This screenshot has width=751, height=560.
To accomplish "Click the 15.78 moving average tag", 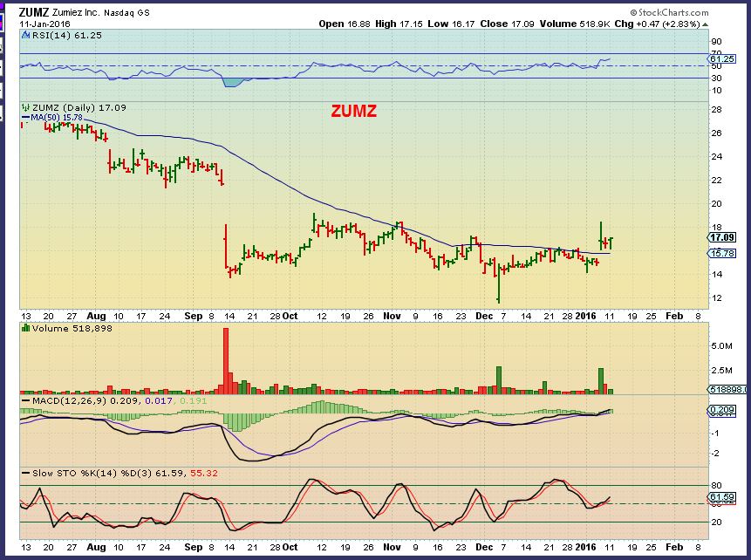I will click(722, 254).
